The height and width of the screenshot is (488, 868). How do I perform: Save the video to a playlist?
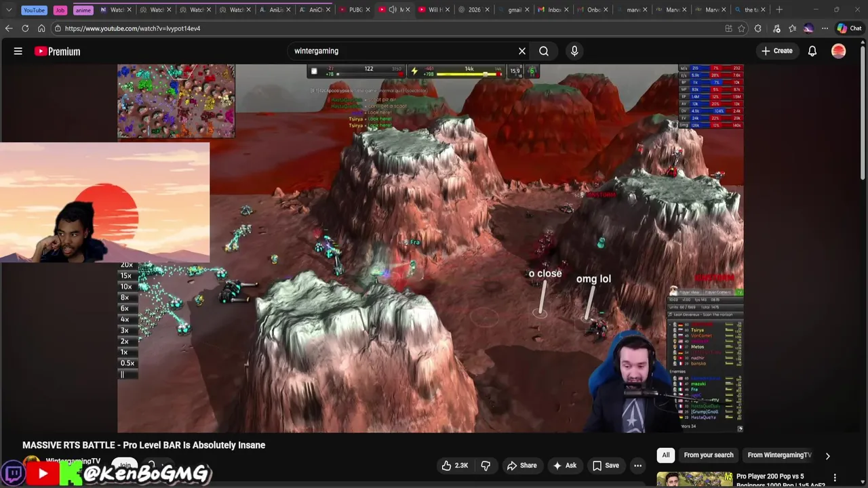coord(606,466)
